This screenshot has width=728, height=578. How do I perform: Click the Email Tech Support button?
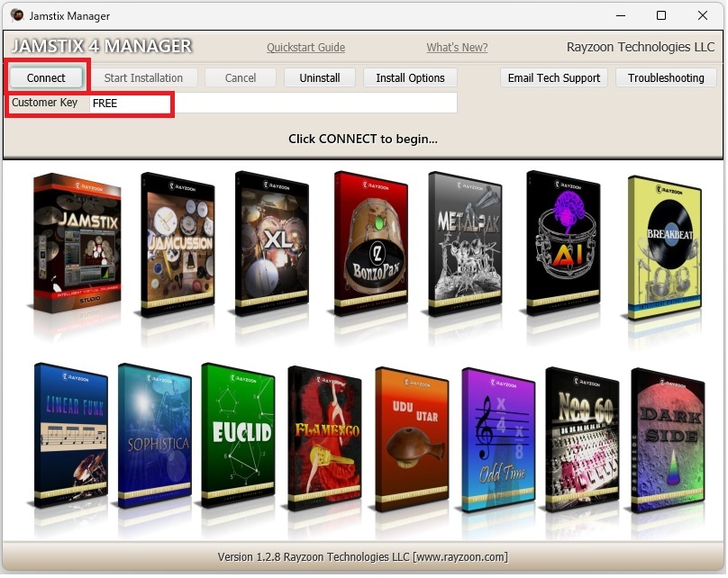[553, 78]
